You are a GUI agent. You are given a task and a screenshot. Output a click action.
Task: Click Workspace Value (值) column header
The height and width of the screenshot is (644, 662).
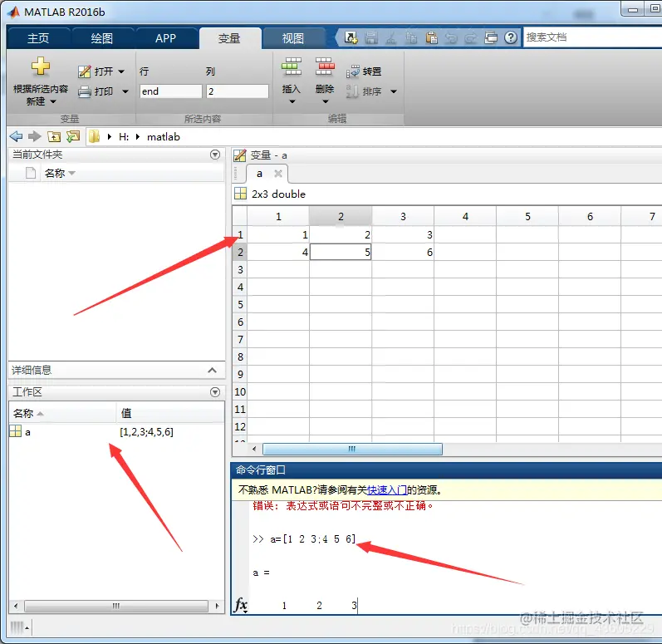(x=170, y=413)
